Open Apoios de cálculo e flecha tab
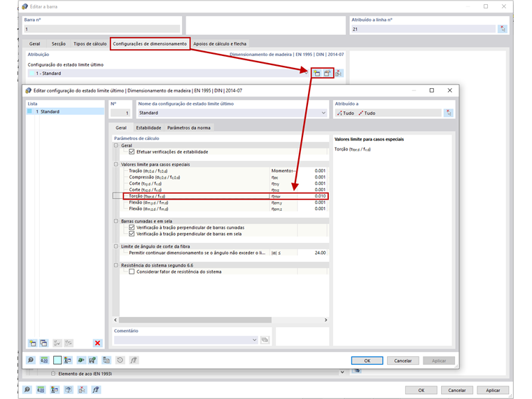Viewport: 532px width, 399px height. (x=220, y=44)
